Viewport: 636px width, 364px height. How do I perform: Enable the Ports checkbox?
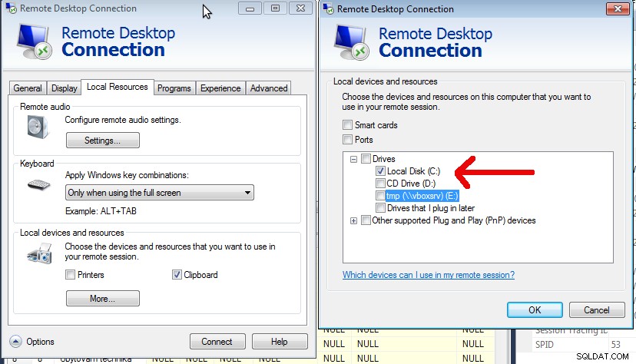tap(347, 140)
